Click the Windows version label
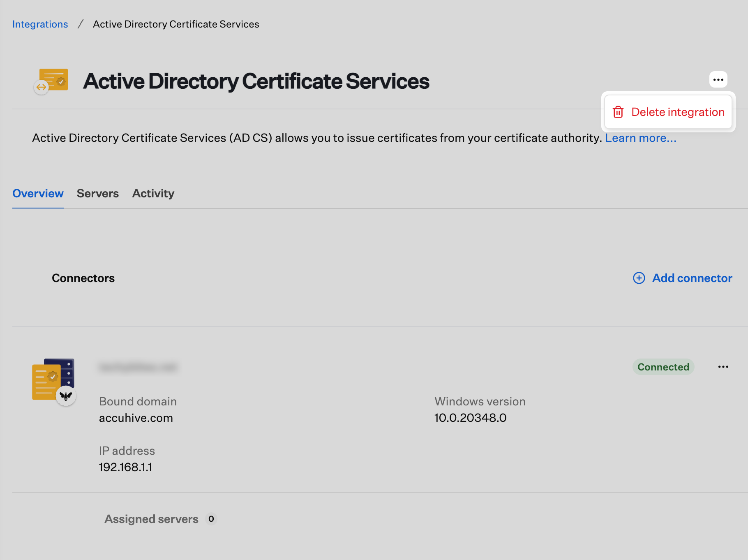Screen dimensions: 748x560 (x=480, y=401)
